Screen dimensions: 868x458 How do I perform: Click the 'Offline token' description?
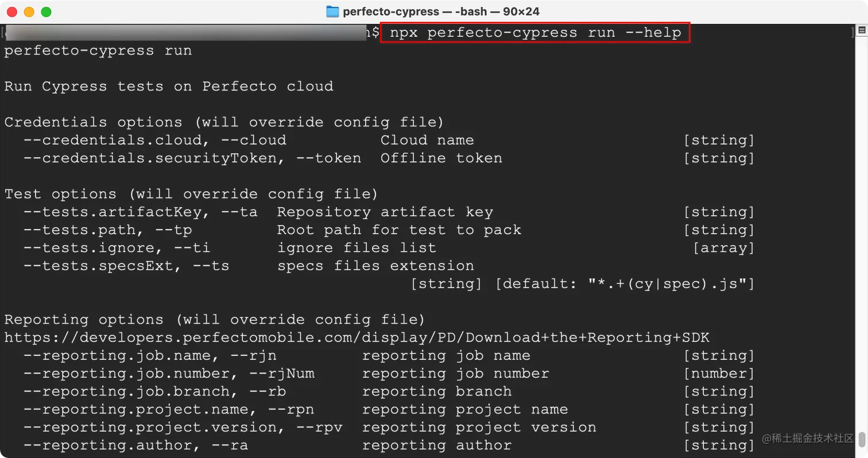pos(441,158)
